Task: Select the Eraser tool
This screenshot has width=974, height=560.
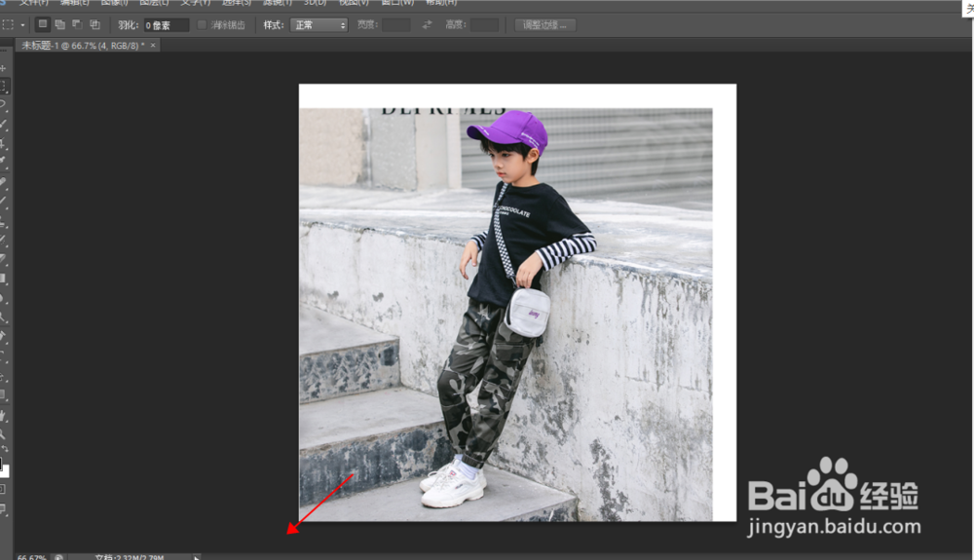Action: (3, 259)
